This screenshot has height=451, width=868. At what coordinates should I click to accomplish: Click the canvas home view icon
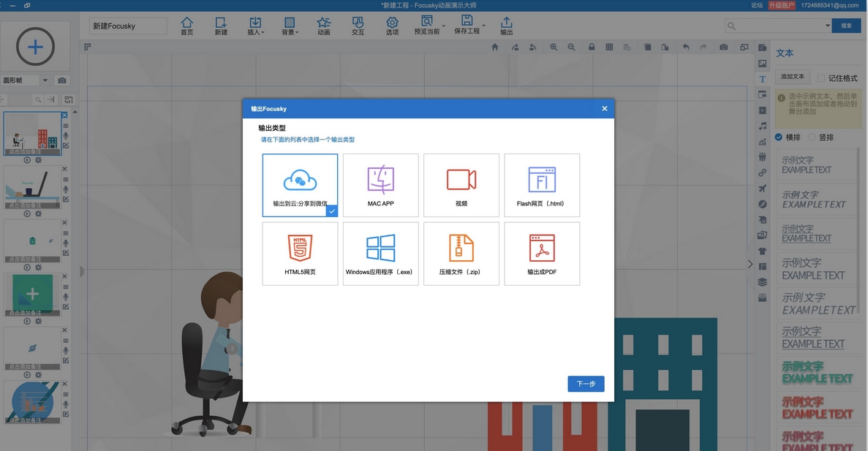[x=495, y=47]
